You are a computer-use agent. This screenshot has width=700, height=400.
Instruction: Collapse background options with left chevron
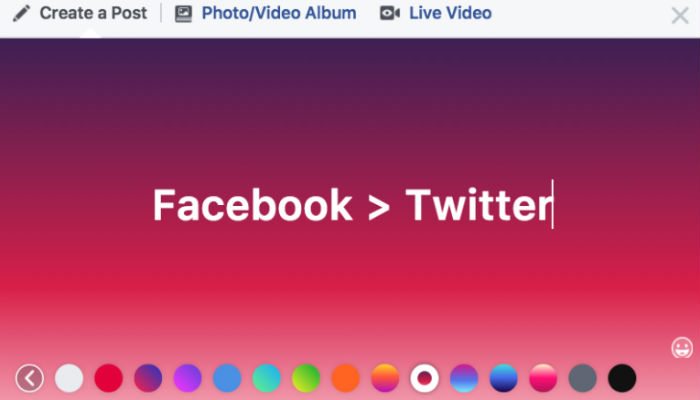coord(29,378)
